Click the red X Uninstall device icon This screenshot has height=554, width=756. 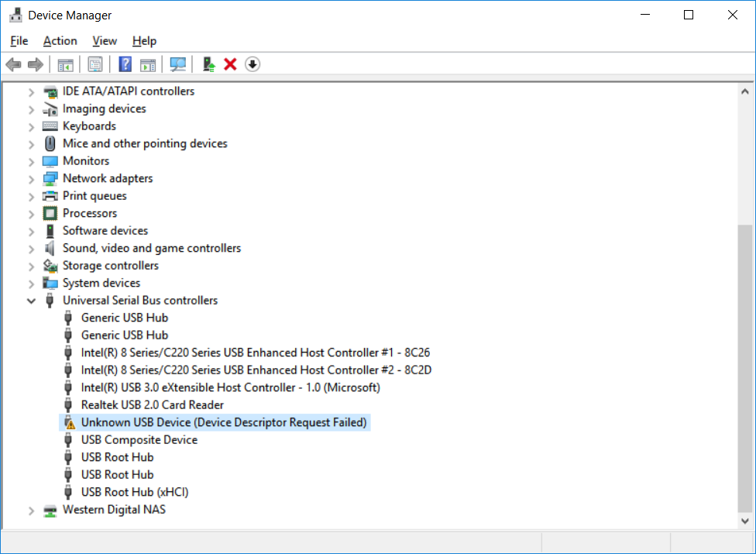[x=230, y=64]
